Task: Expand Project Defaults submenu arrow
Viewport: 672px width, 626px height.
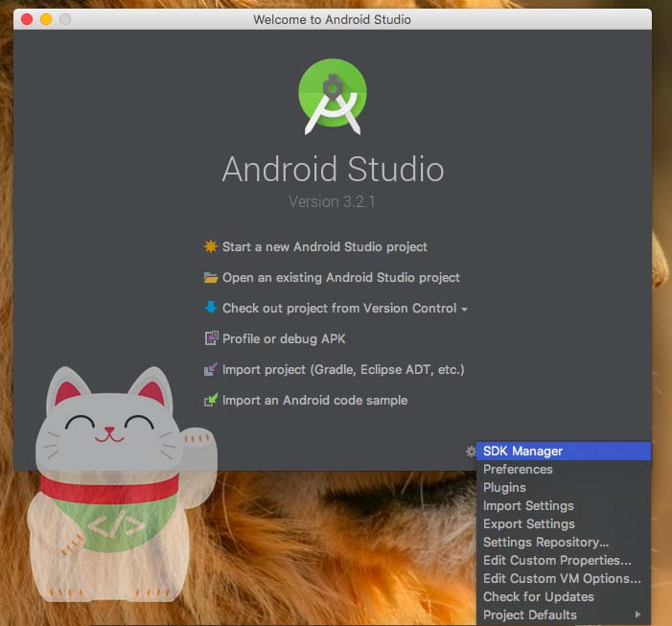Action: 638,614
